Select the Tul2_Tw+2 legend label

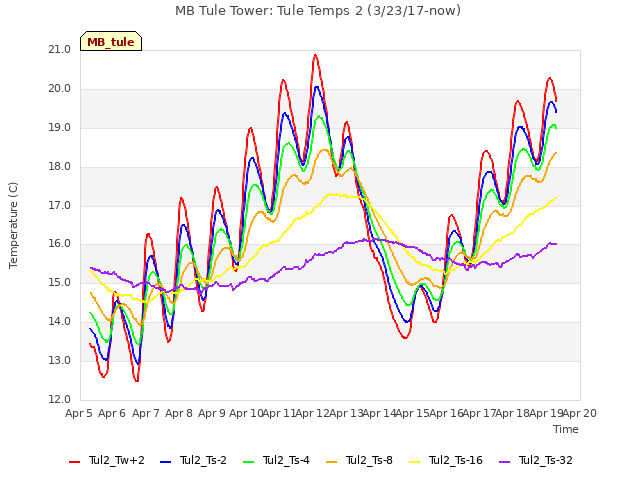pos(117,460)
